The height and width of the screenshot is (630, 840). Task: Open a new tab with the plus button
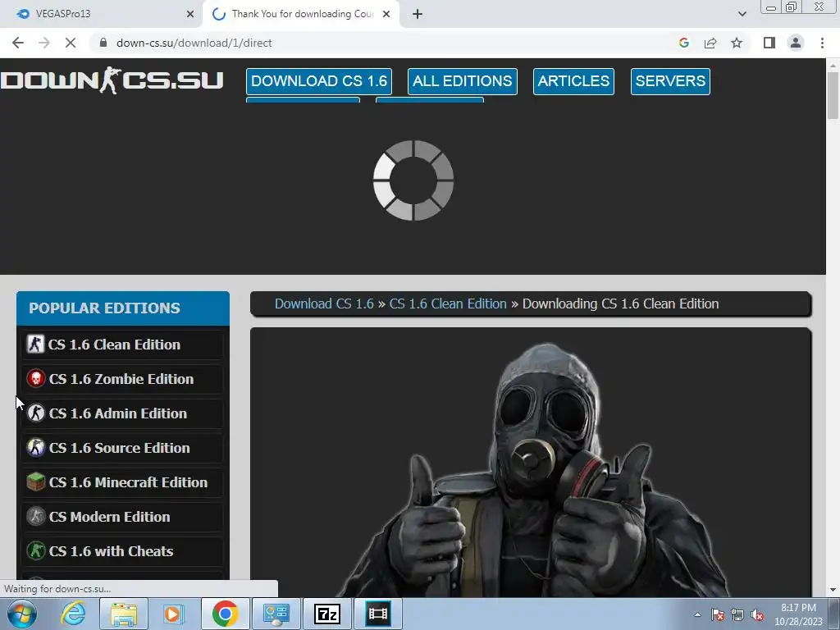point(418,14)
